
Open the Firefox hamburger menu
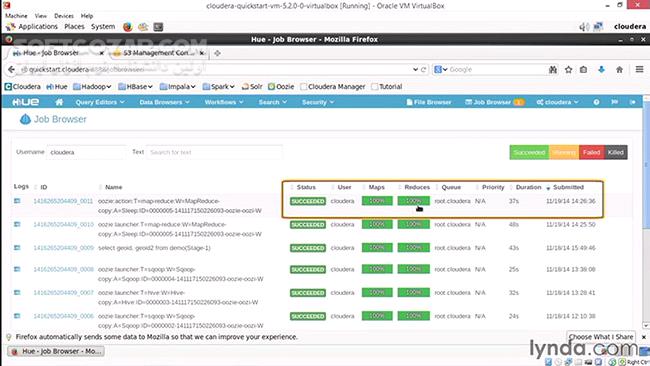(x=639, y=70)
